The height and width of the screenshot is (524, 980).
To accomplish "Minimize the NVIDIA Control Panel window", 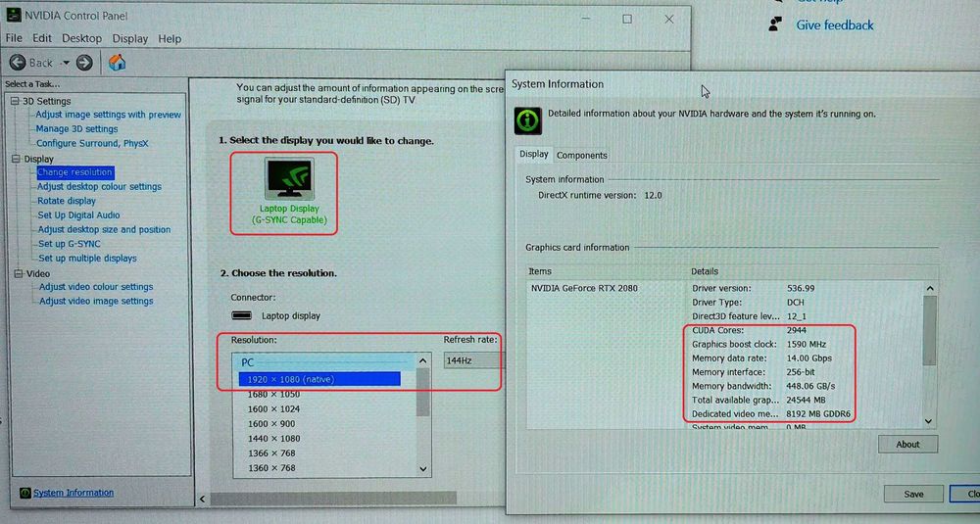I will click(586, 20).
